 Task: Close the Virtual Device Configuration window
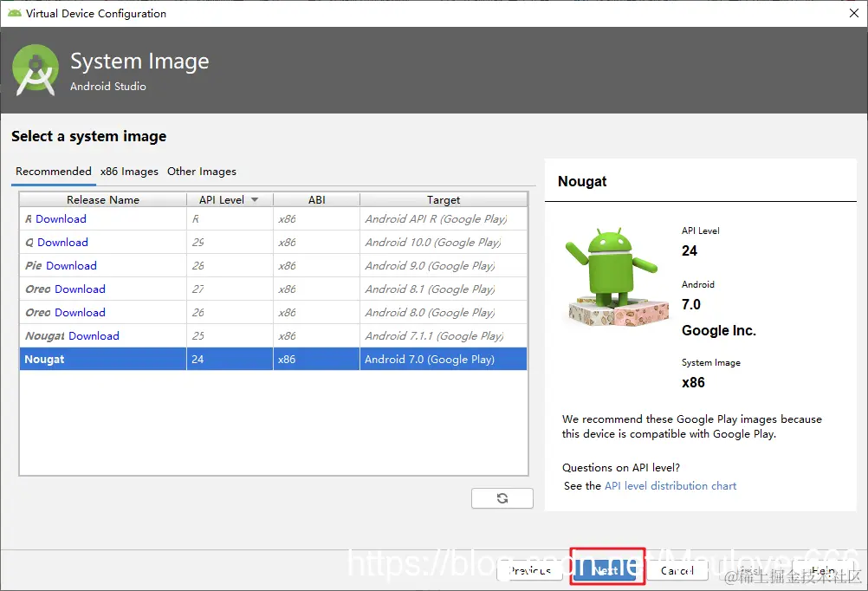tap(854, 13)
